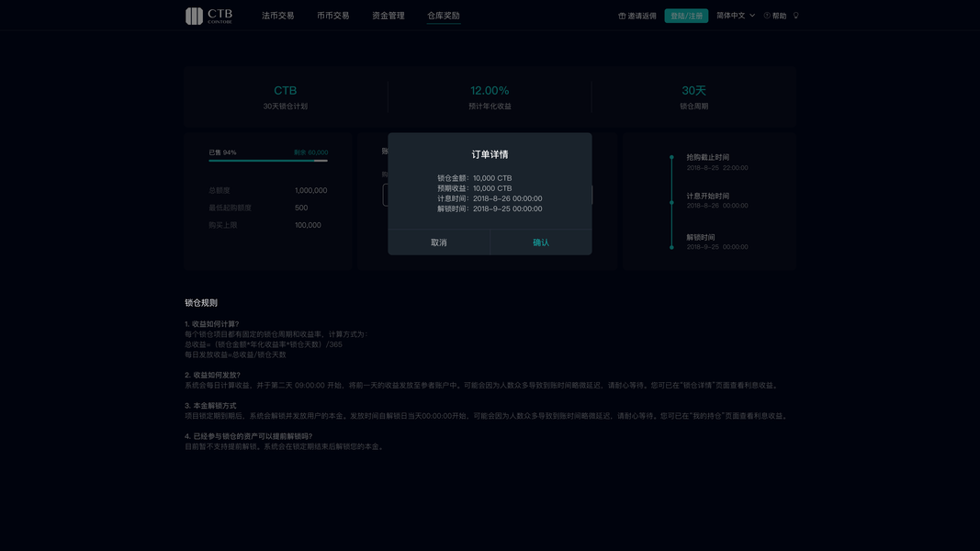
Task: Click the 剩余 60,000 label
Action: [310, 152]
